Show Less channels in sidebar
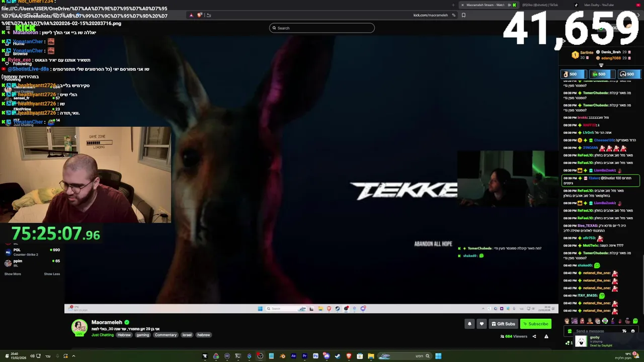The width and height of the screenshot is (644, 362). [52, 274]
